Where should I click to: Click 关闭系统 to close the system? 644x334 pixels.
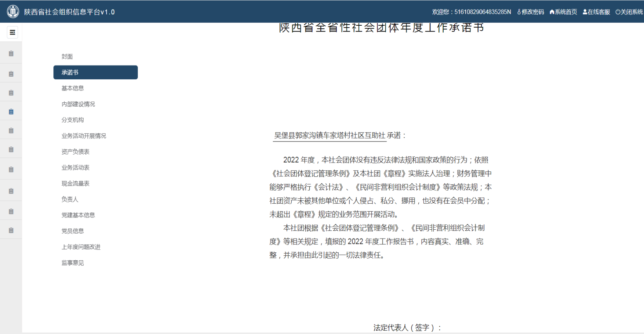(x=629, y=12)
